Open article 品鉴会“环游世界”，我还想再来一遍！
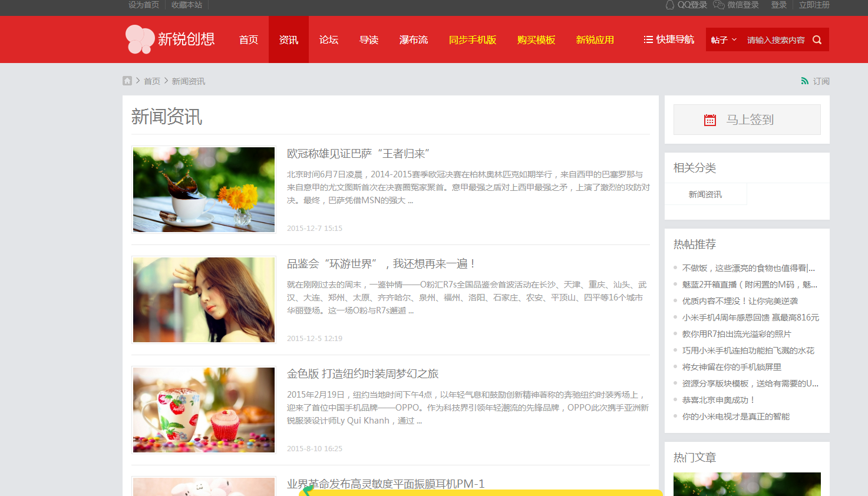This screenshot has height=496, width=868. coord(382,264)
